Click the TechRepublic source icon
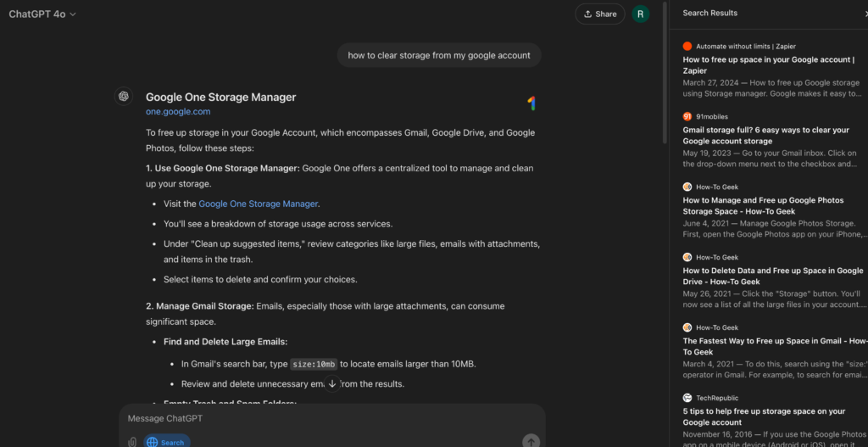868x447 pixels. (687, 397)
